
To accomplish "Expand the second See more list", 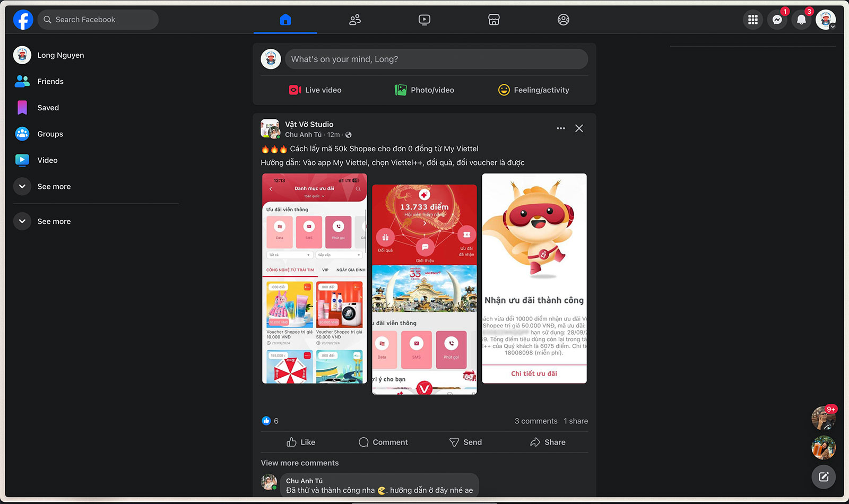I will [x=96, y=221].
